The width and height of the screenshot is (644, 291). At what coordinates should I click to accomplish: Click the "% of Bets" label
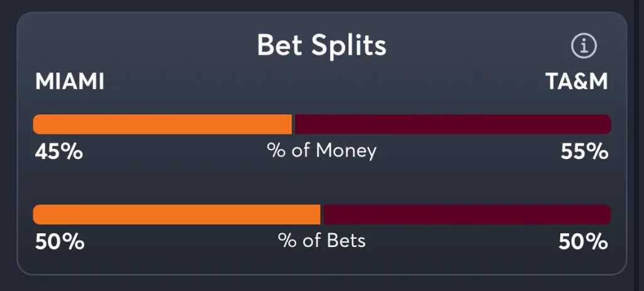(x=321, y=241)
